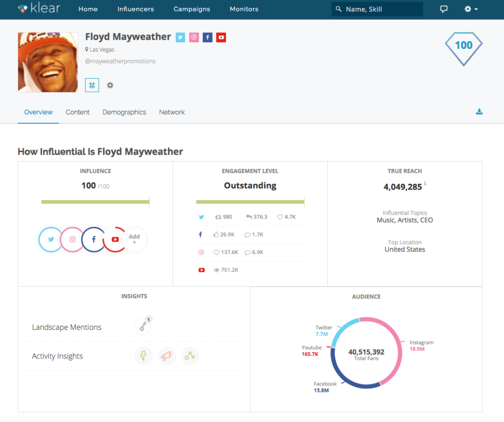Screen dimensions: 504x422
Task: Click the 4,049,285 True Reach value
Action: (x=403, y=187)
